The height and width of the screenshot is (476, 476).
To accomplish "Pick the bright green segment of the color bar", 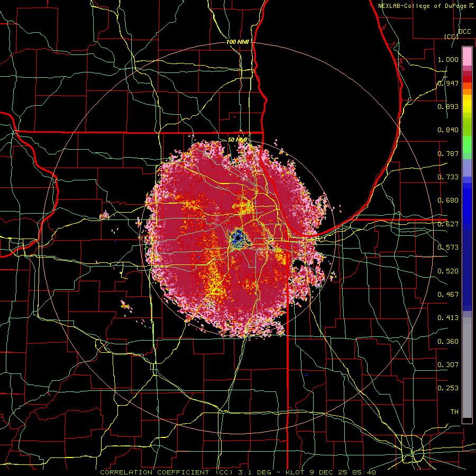I will pos(467,144).
